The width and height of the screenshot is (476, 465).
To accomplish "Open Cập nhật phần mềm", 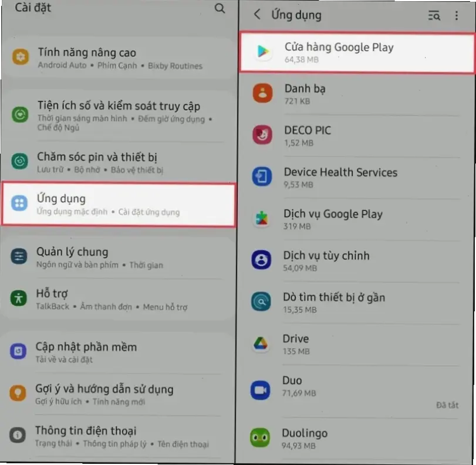I will pyautogui.click(x=117, y=352).
